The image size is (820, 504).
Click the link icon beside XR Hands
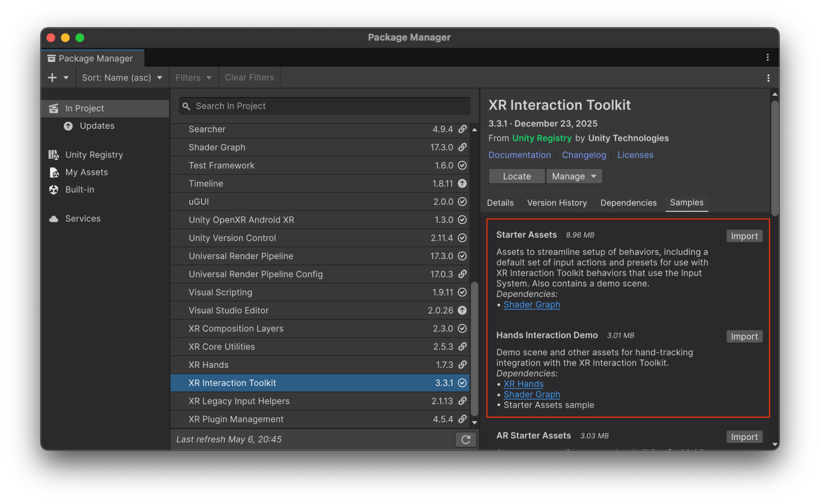(462, 365)
